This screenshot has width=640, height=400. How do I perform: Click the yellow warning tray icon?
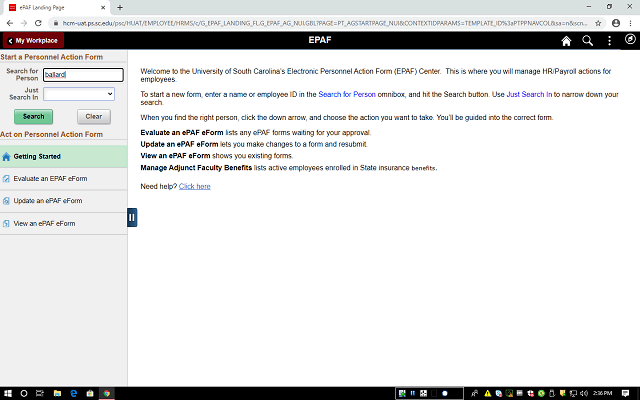pyautogui.click(x=487, y=393)
